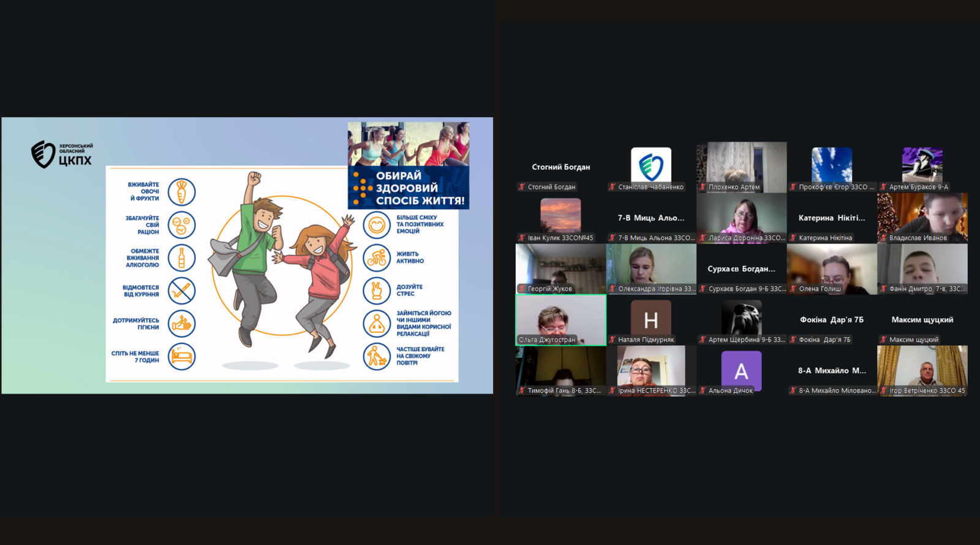This screenshot has height=545, width=980.
Task: Select the shield logo avatar of Станіслав Чабаненко
Action: click(x=650, y=166)
